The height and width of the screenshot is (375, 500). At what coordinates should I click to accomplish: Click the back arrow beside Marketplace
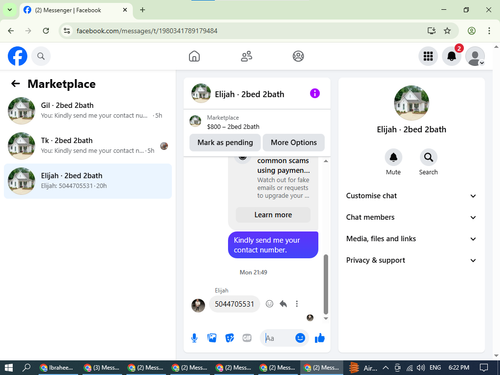click(x=15, y=83)
